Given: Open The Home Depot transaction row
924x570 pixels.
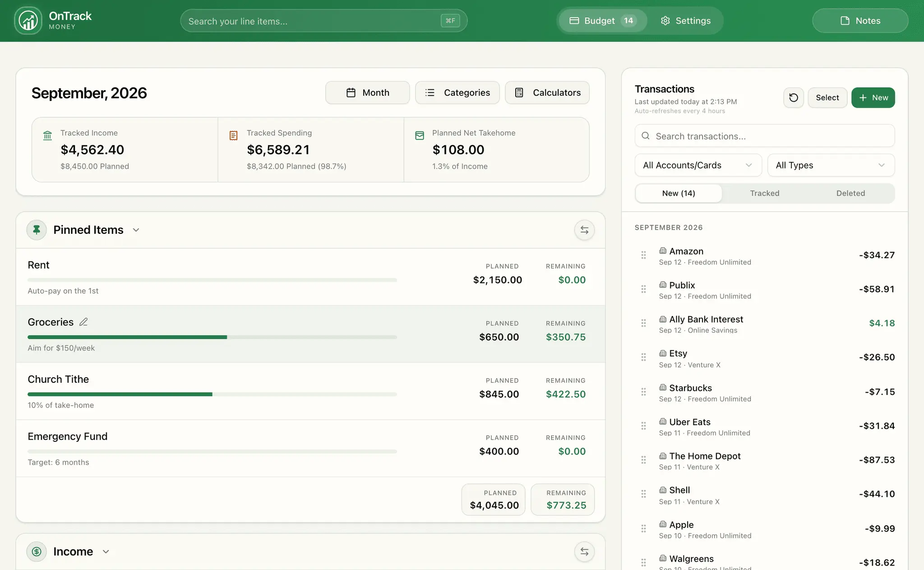Looking at the screenshot, I should point(764,460).
